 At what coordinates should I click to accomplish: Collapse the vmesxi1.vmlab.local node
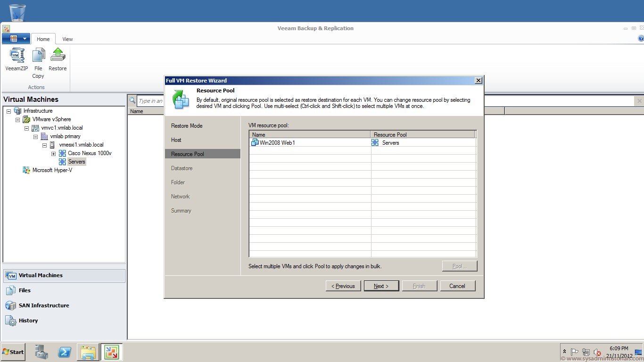[45, 145]
